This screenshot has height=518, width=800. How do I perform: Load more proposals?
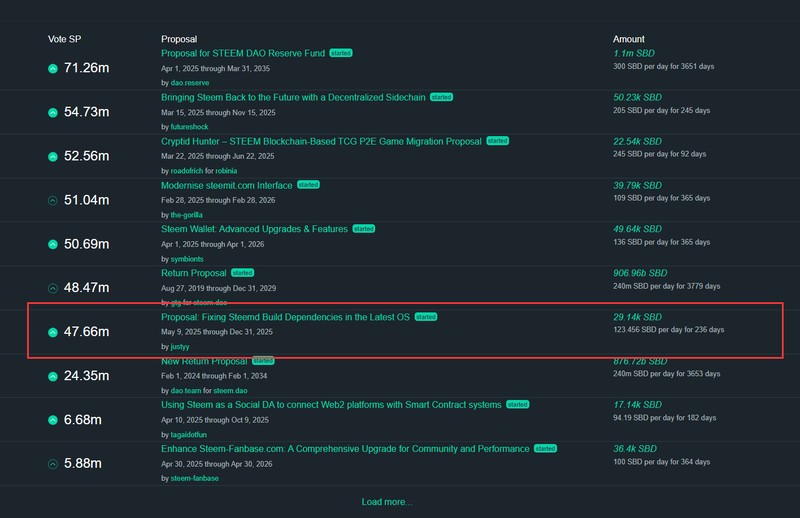pos(387,502)
